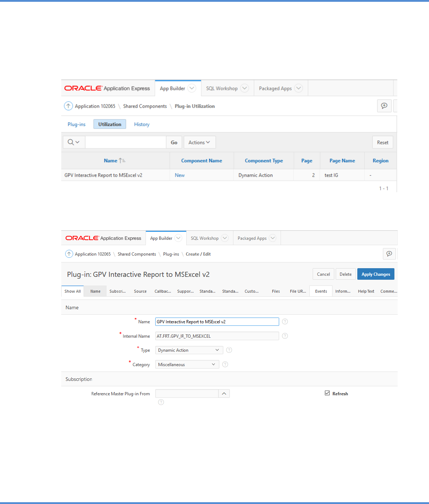The width and height of the screenshot is (429, 504).
Task: Click help icon below Reference Master Plug-in field
Action: 161,402
